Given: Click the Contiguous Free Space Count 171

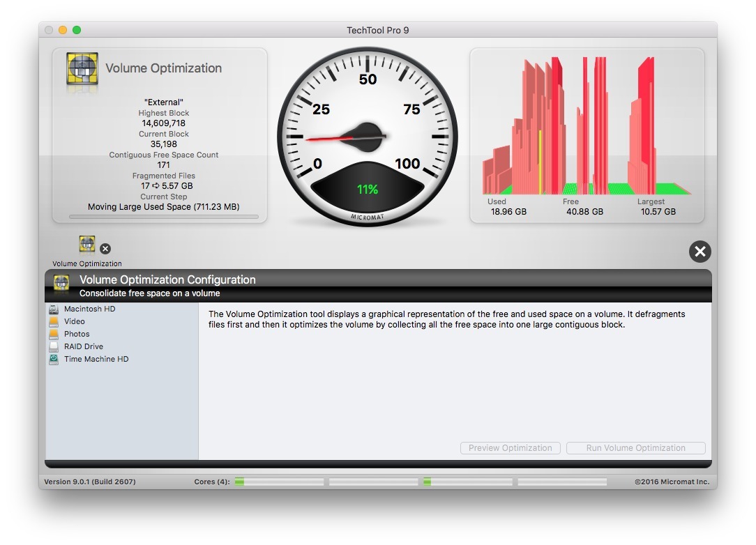Looking at the screenshot, I should (x=163, y=164).
